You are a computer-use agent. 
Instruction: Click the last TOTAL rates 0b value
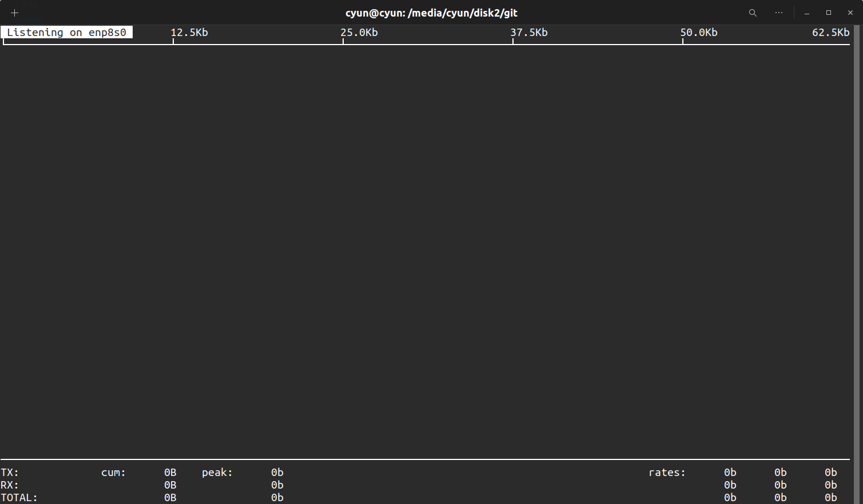pyautogui.click(x=831, y=498)
